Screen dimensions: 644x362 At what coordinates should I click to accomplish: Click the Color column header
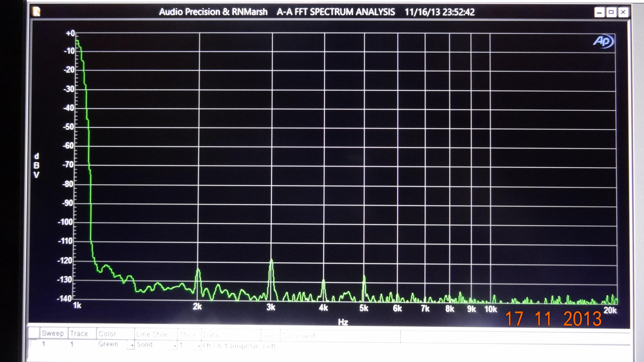point(115,334)
